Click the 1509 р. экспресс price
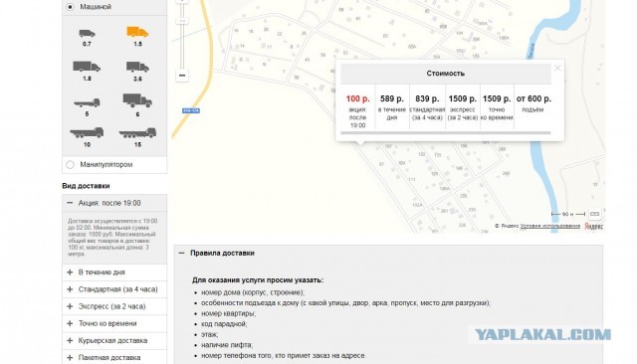637x364 pixels. pyautogui.click(x=462, y=98)
